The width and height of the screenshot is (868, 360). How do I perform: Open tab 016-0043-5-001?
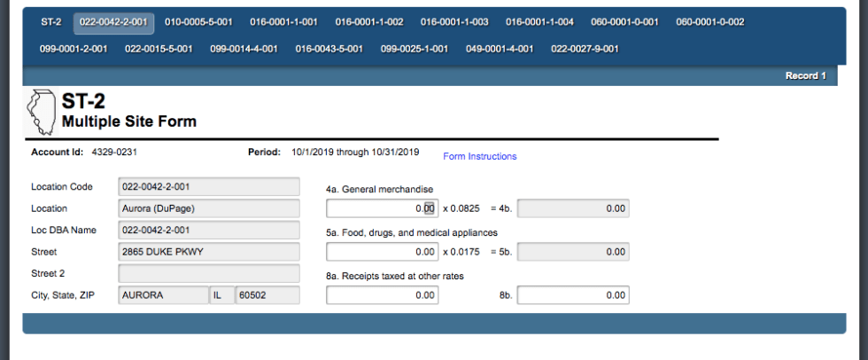pos(329,49)
